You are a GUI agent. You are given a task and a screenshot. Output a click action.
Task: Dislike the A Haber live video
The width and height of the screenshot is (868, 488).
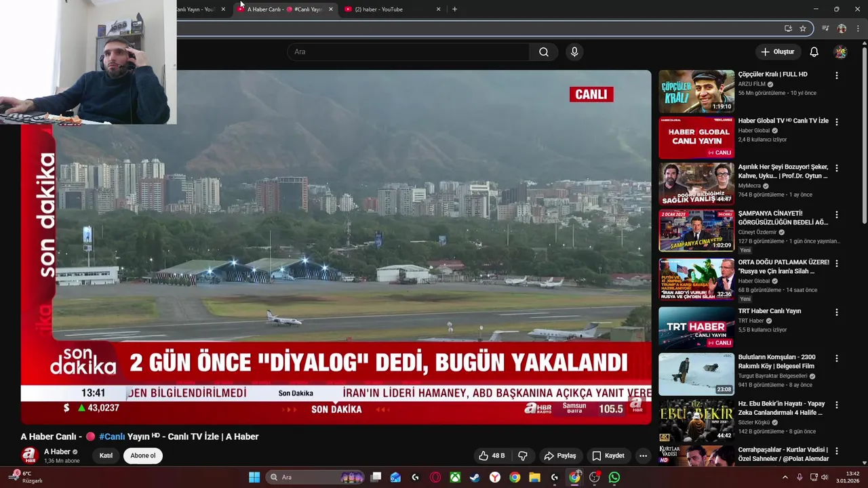coord(523,455)
